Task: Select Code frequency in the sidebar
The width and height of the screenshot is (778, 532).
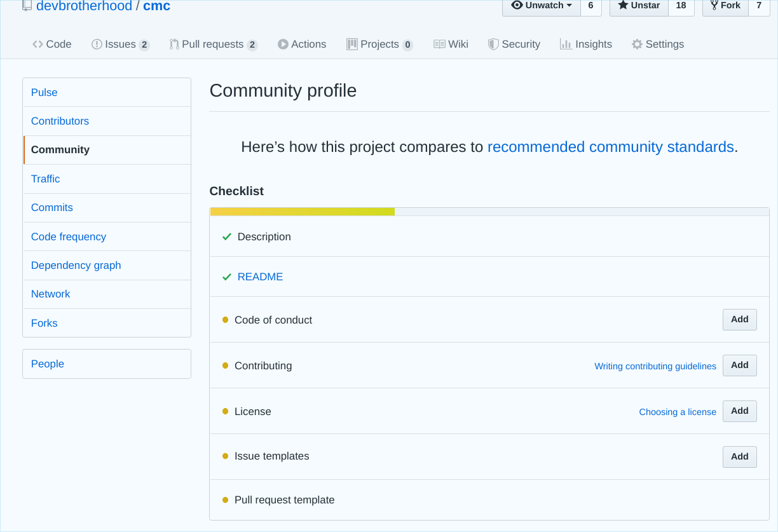Action: click(107, 237)
